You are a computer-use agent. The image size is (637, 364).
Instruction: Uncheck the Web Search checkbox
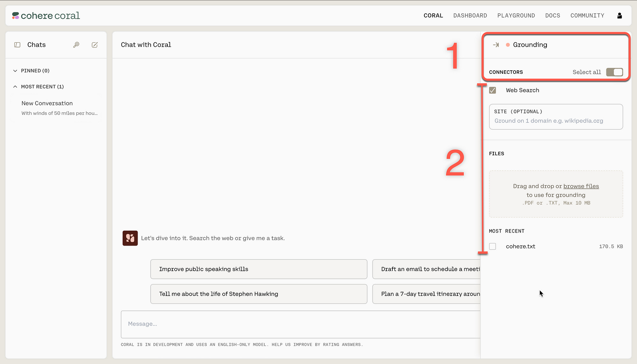click(492, 90)
